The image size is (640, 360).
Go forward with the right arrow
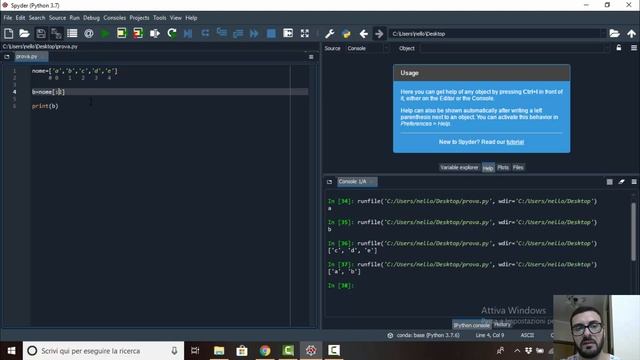click(x=379, y=33)
